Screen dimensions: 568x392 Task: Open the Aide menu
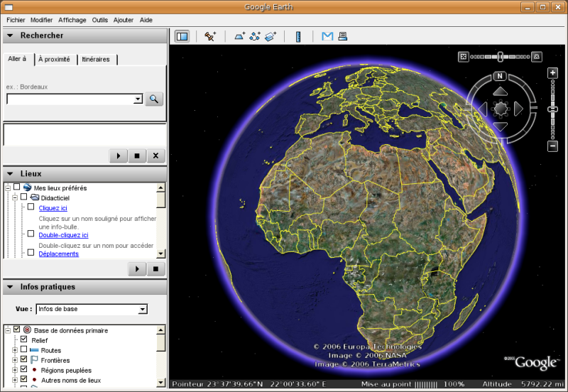click(x=146, y=20)
